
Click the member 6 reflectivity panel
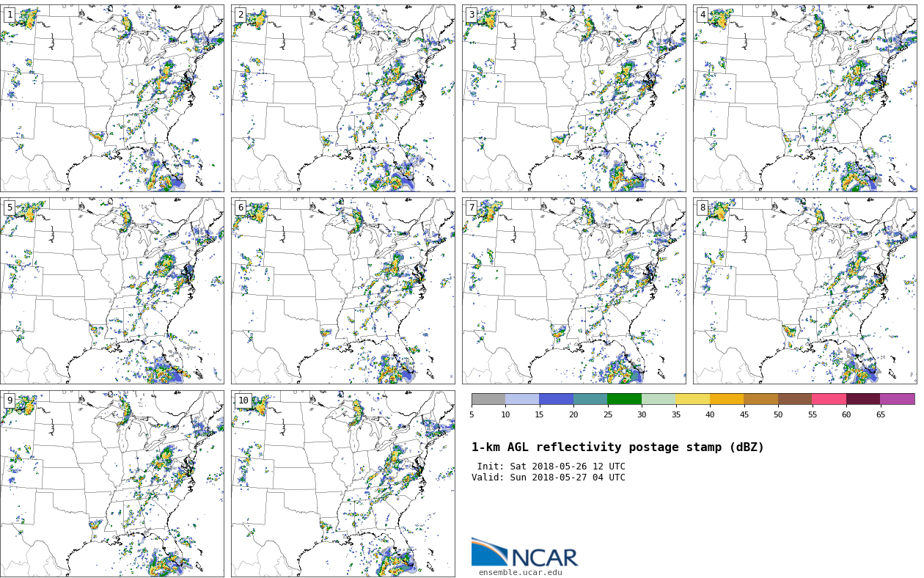pyautogui.click(x=342, y=290)
